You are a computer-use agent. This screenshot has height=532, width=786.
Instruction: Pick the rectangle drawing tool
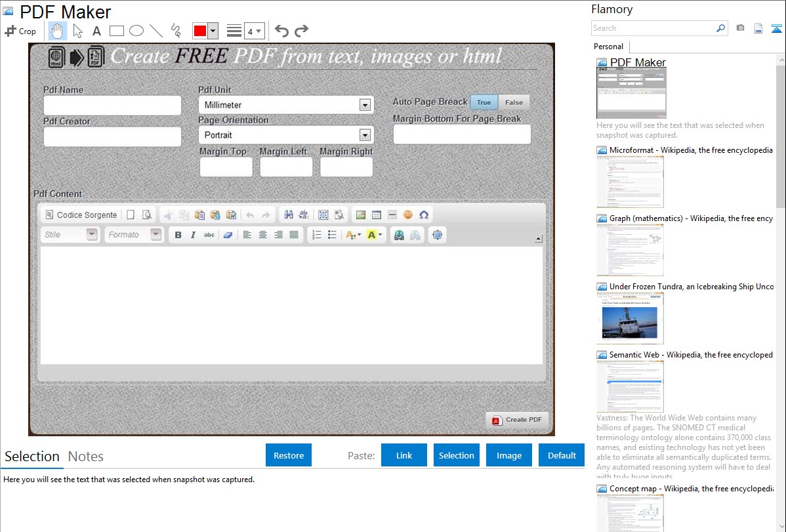pos(117,31)
